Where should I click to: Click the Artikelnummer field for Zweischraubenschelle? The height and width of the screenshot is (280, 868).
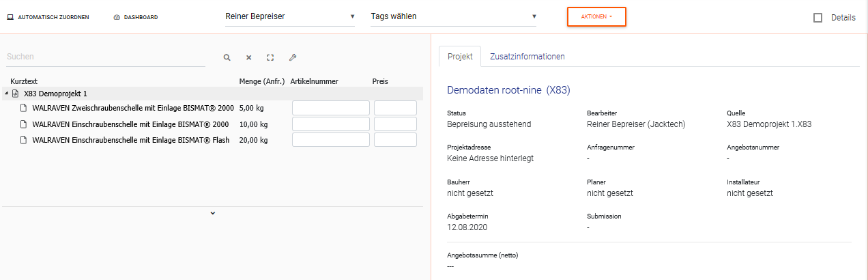point(330,108)
